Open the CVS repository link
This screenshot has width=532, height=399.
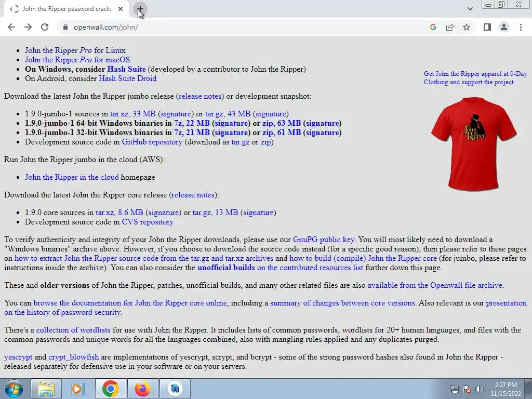148,222
